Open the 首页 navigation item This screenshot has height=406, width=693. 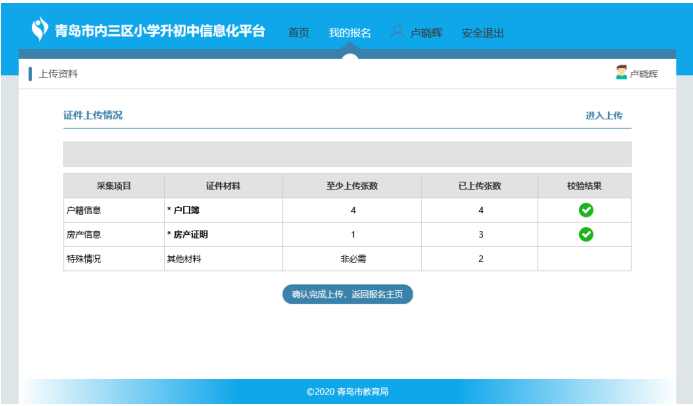click(x=298, y=33)
